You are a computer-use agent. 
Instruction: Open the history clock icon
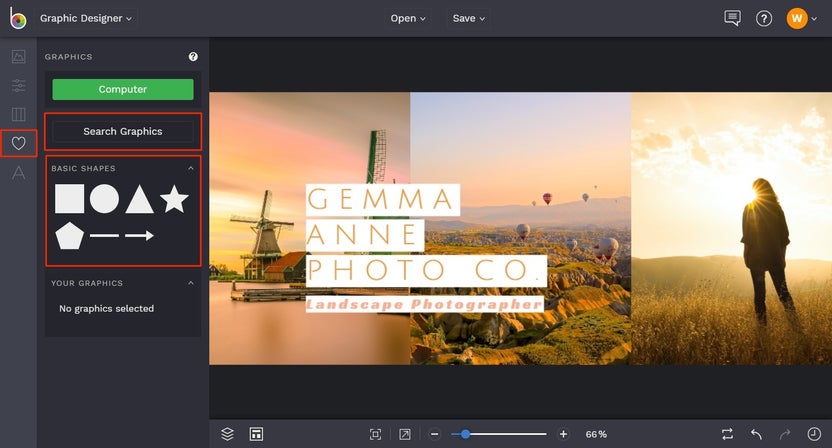[814, 434]
